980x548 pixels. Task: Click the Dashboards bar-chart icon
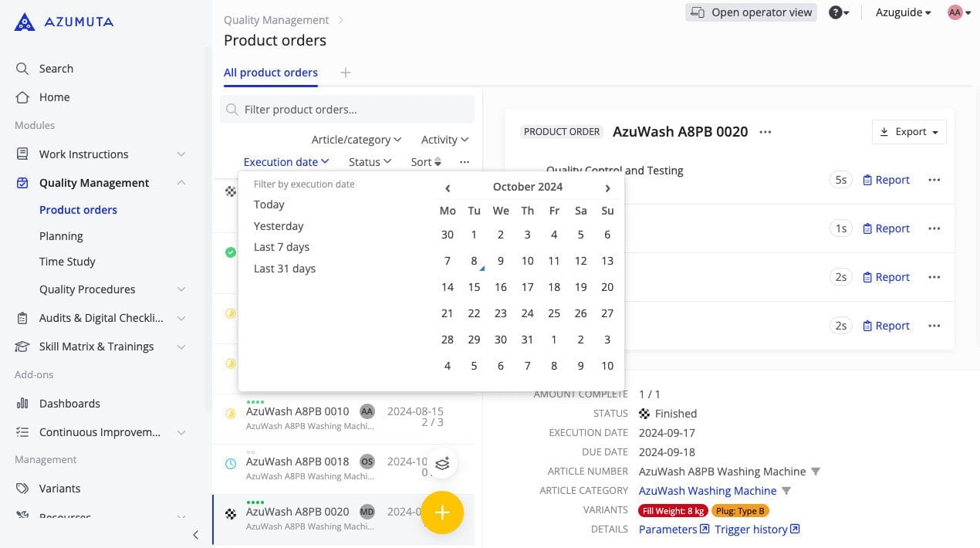click(x=22, y=403)
